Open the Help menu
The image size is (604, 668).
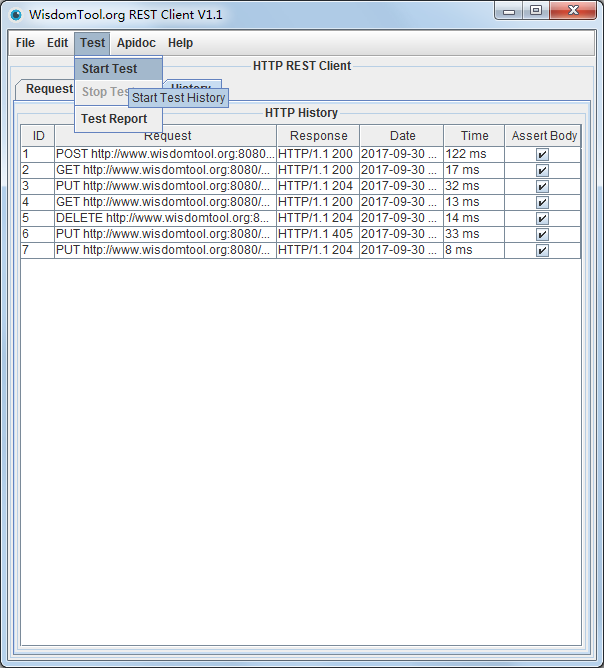[x=180, y=43]
